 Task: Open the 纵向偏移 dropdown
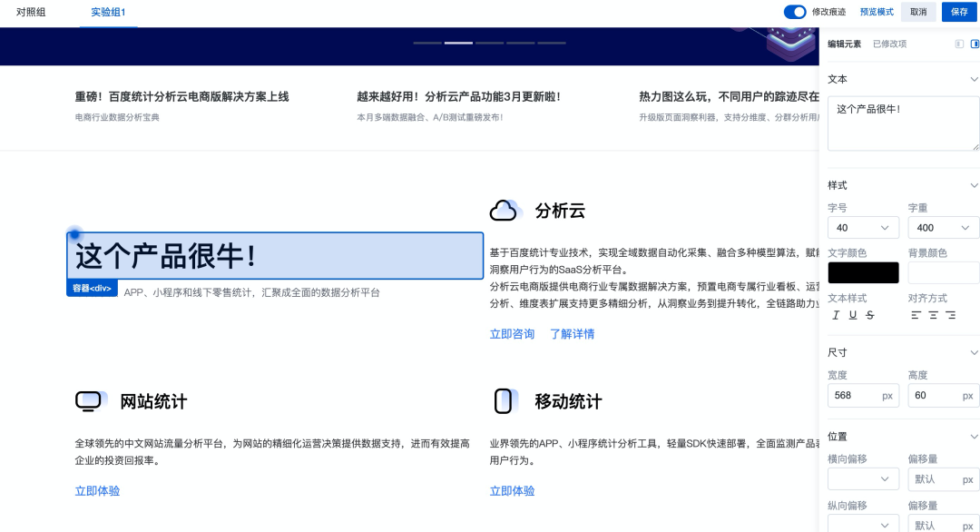tap(863, 525)
